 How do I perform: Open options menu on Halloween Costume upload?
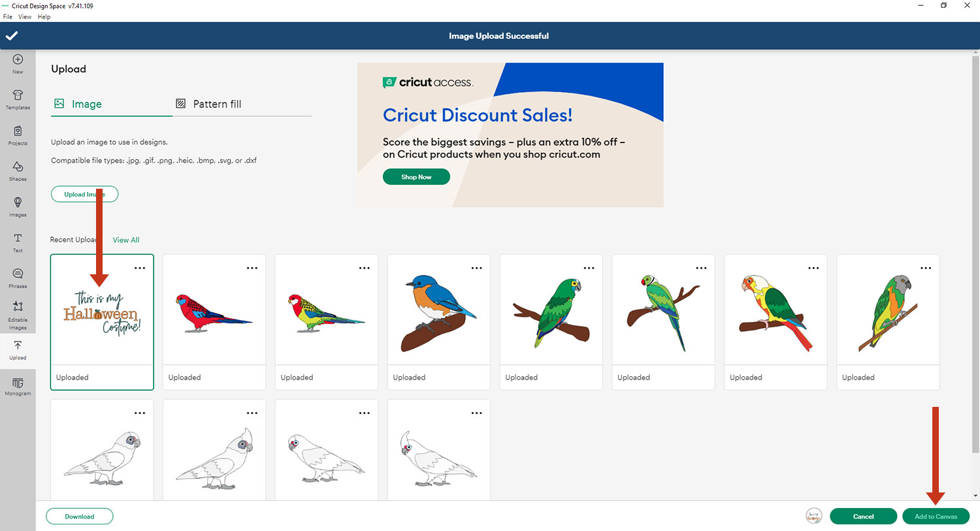pos(140,268)
